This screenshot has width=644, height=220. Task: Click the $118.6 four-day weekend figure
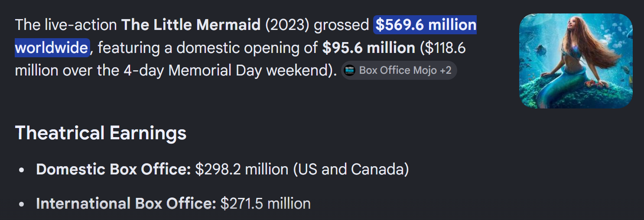446,48
